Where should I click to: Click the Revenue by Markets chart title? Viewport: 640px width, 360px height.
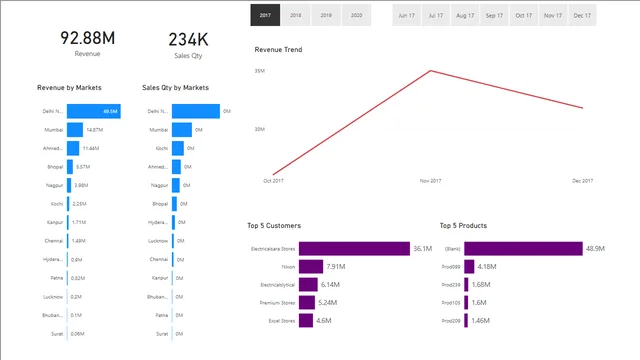69,87
